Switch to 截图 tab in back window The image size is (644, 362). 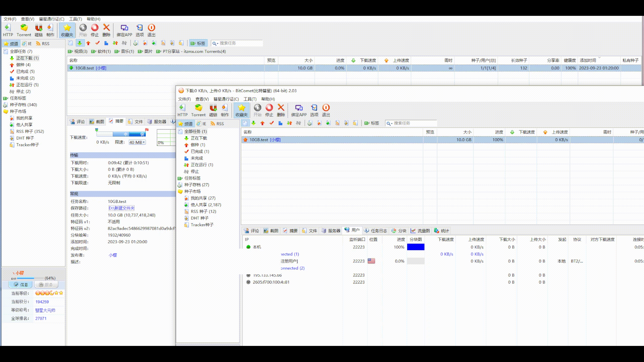point(97,122)
